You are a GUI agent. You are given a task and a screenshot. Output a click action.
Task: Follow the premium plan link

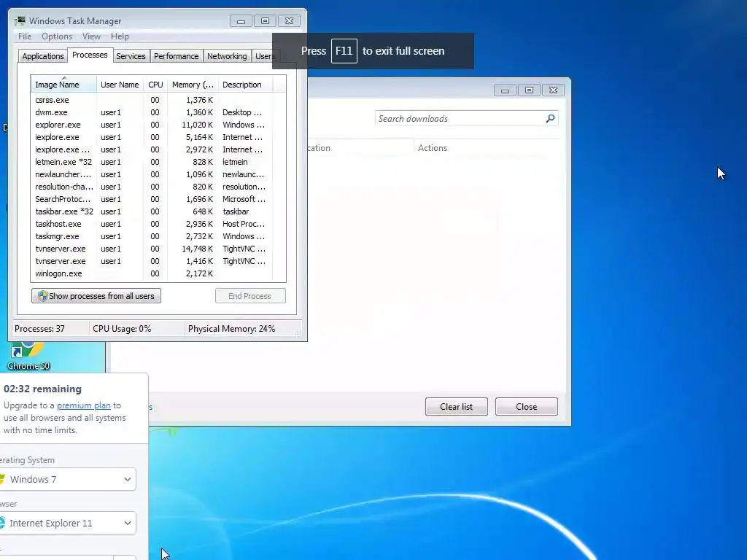(83, 405)
